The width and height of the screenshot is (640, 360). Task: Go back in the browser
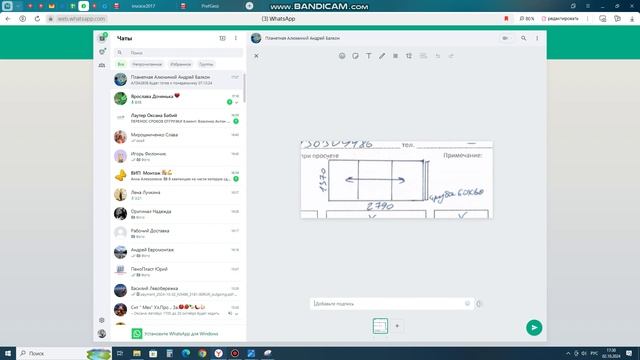(8, 19)
